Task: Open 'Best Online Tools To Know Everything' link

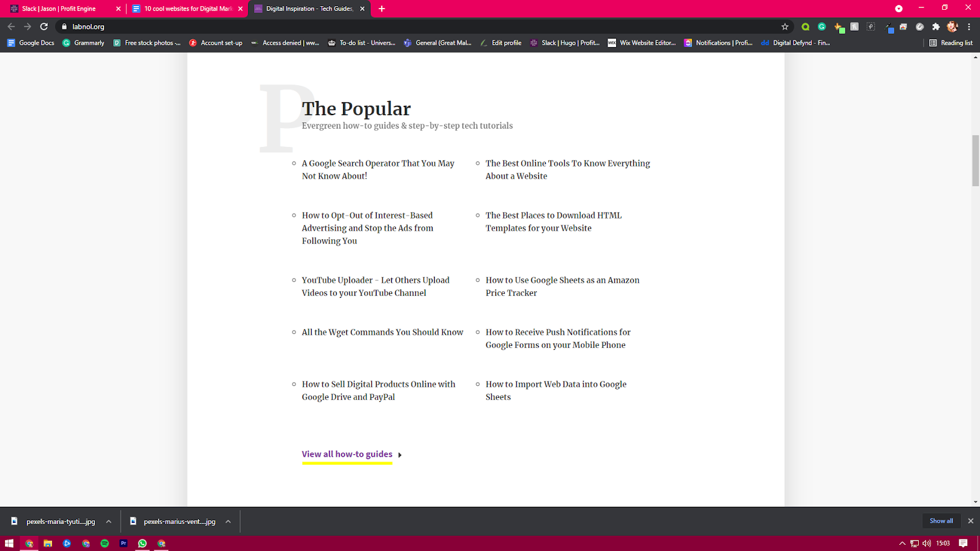Action: (x=568, y=170)
